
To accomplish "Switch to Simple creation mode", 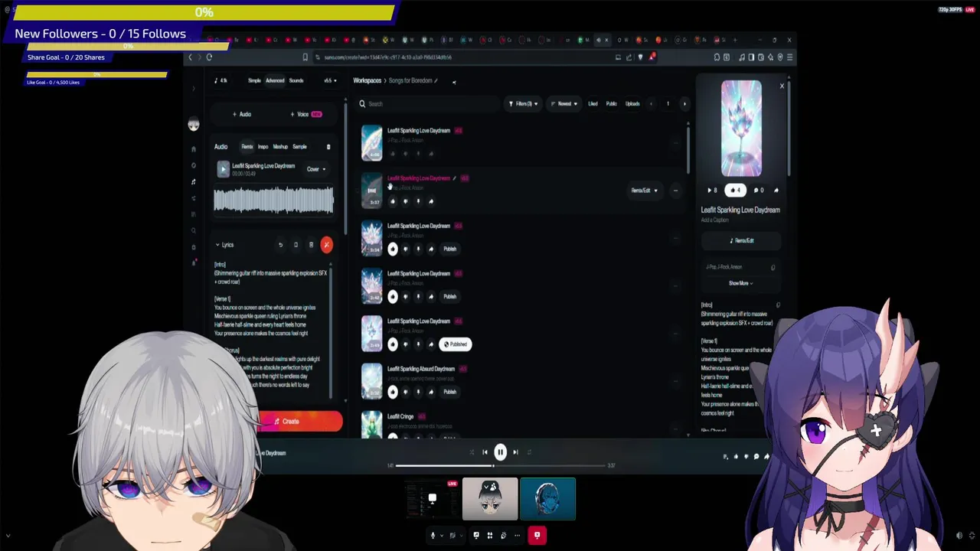I will [254, 80].
